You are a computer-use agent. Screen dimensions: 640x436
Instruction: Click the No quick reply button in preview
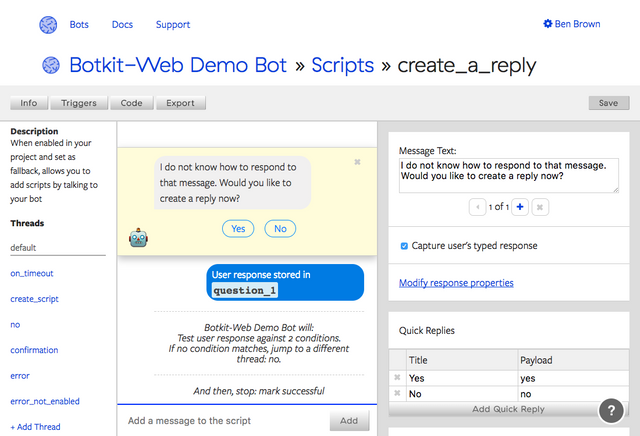coord(280,229)
